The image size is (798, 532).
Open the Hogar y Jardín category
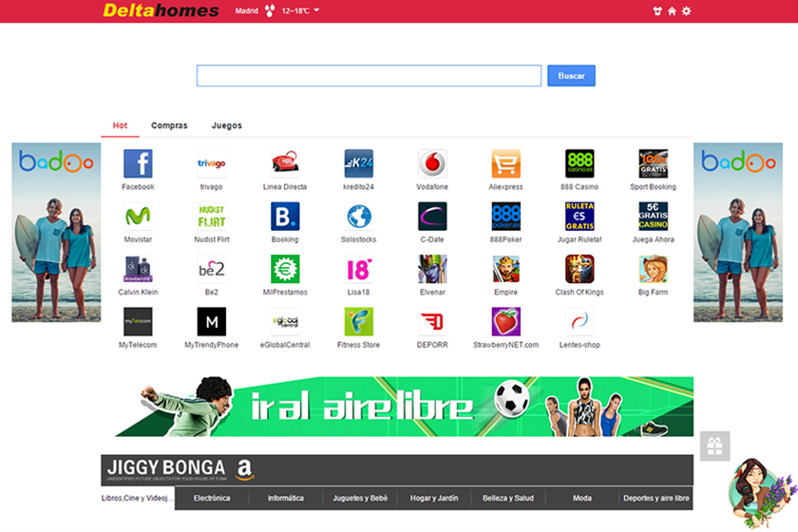434,498
